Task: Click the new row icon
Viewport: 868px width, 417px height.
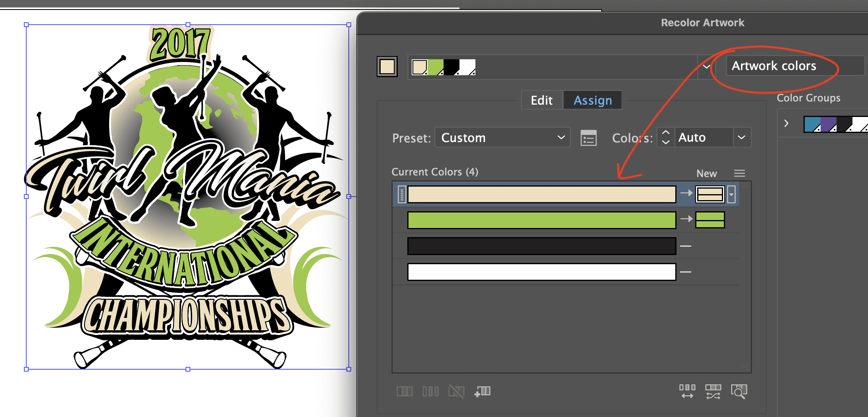Action: tap(483, 392)
